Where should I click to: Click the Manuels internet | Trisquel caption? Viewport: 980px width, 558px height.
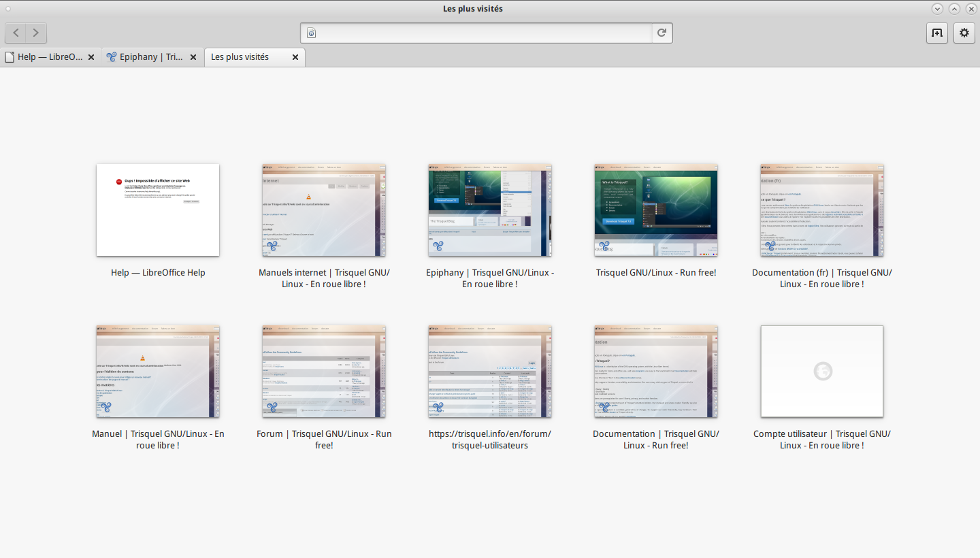[324, 278]
